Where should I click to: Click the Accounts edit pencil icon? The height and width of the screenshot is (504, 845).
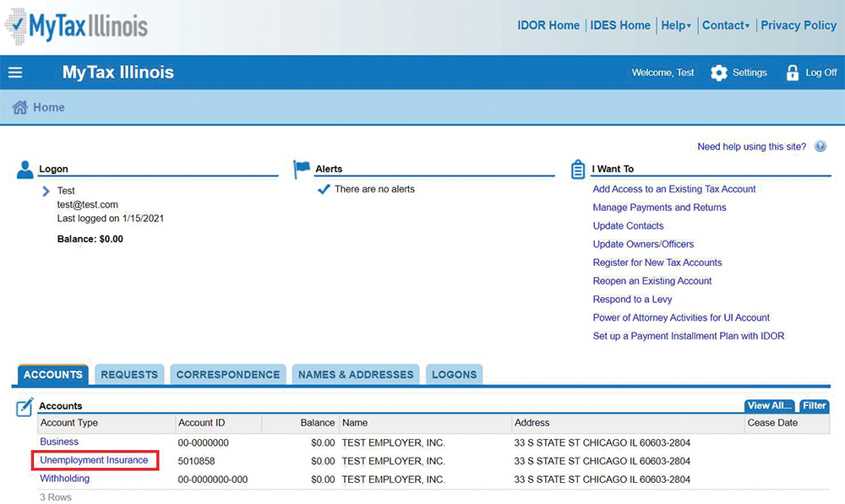25,407
